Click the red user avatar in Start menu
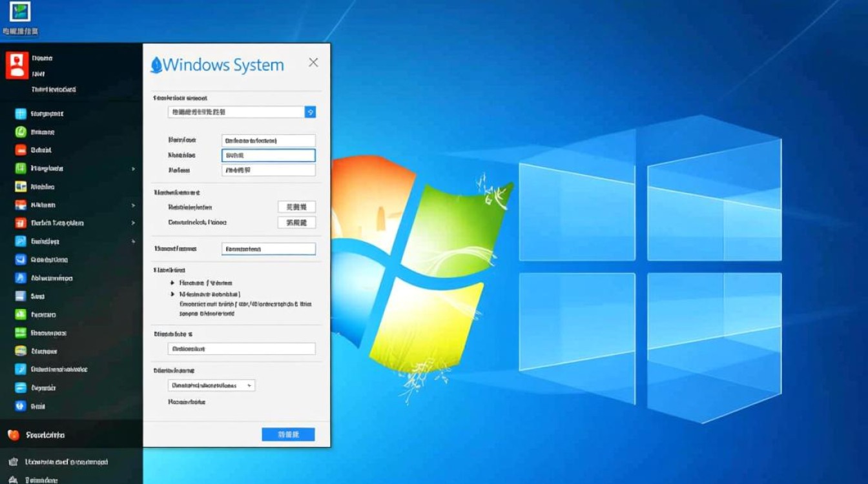868x484 pixels. (17, 65)
